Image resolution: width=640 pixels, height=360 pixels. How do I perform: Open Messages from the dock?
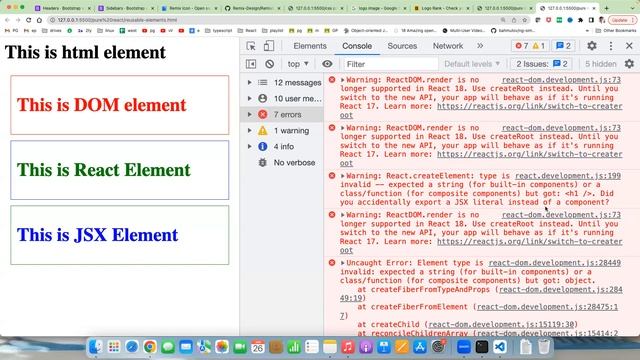tap(168, 347)
